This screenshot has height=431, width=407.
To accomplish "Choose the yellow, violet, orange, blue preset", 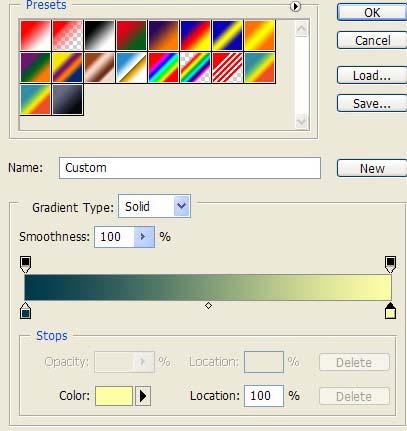I will tap(67, 68).
